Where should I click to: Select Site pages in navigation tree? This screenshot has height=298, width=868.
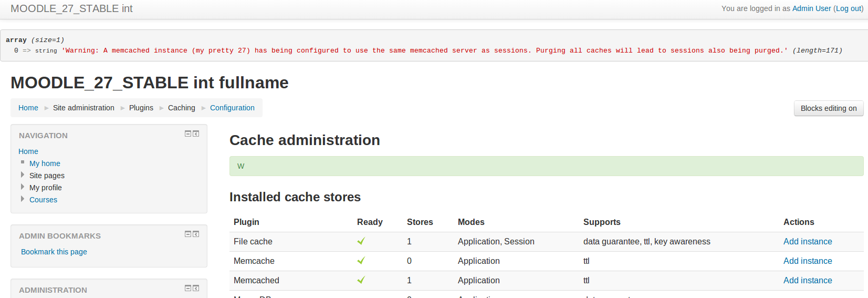(47, 176)
